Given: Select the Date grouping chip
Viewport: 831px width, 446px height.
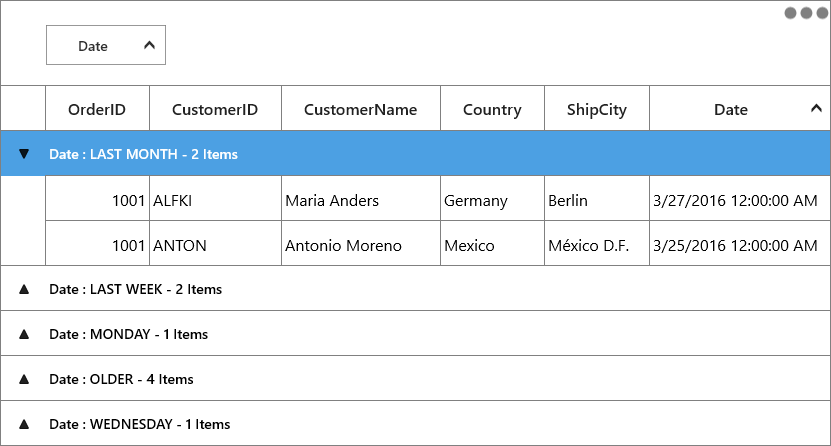Looking at the screenshot, I should (x=106, y=45).
